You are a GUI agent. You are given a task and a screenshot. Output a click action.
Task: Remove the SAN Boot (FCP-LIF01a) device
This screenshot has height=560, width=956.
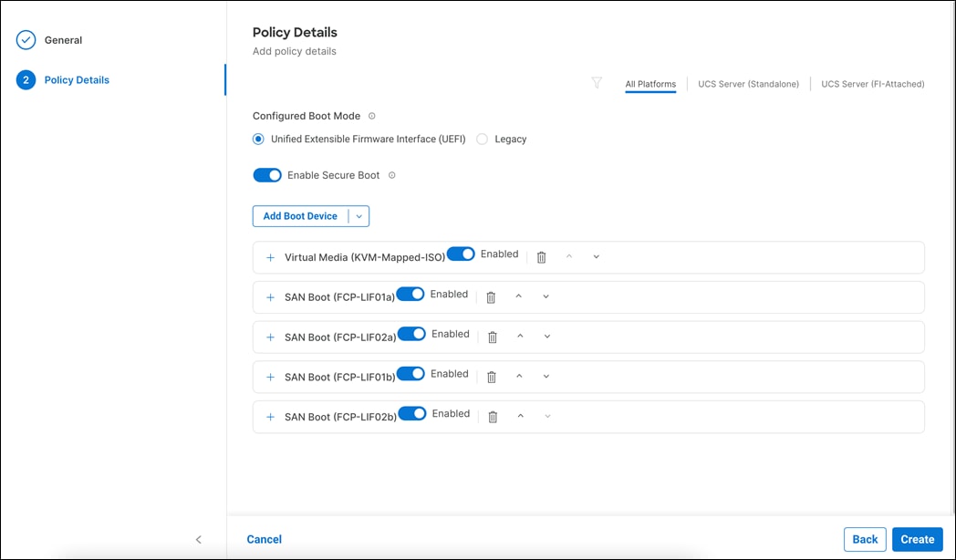[x=492, y=296]
